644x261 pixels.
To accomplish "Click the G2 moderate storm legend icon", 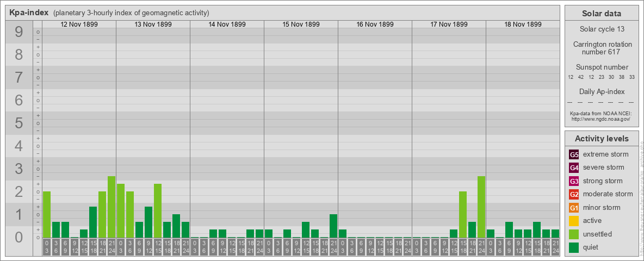I will [x=574, y=194].
